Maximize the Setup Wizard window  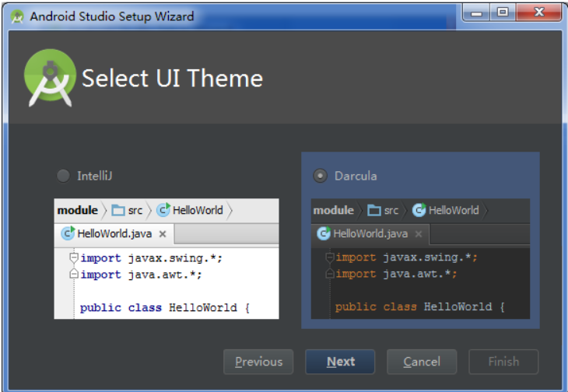pos(503,12)
